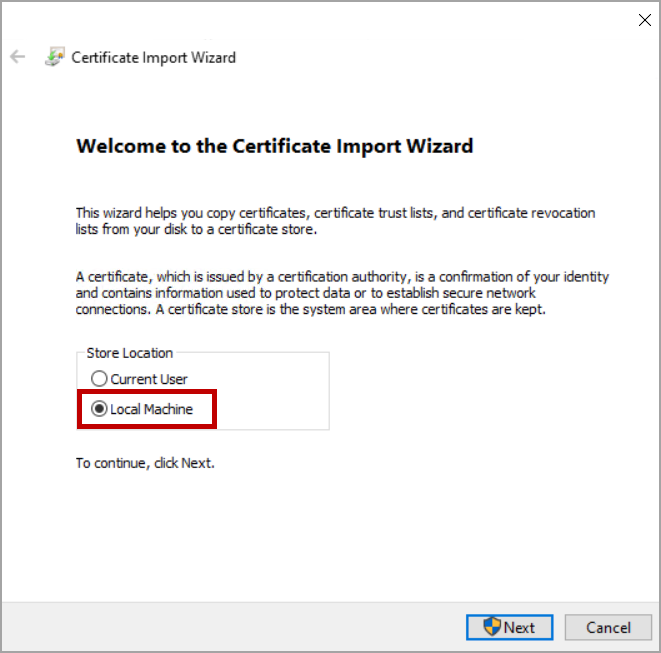Click the 'Store Location' group label
This screenshot has width=661, height=653.
click(129, 353)
